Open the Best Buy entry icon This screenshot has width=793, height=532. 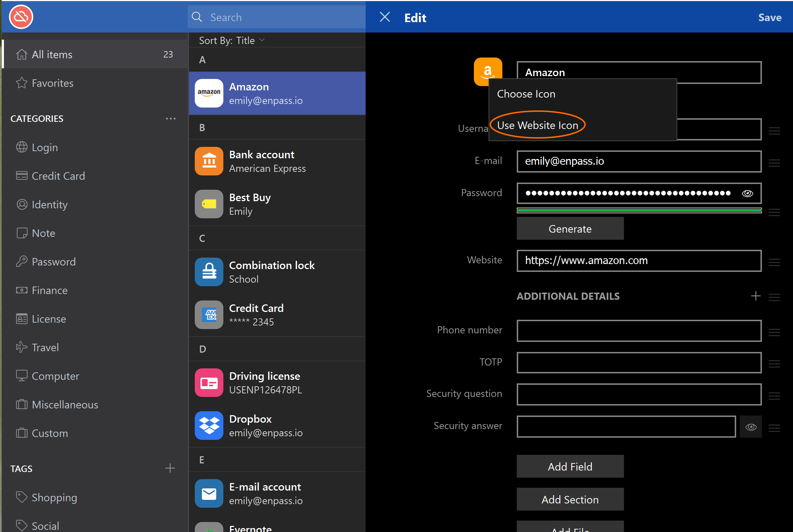tap(209, 204)
